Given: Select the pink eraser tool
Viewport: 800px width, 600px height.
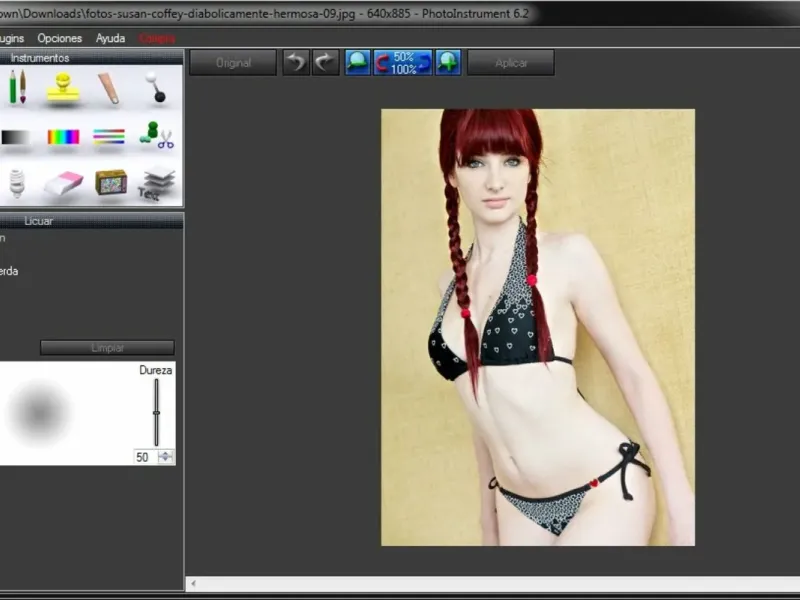Looking at the screenshot, I should [63, 183].
